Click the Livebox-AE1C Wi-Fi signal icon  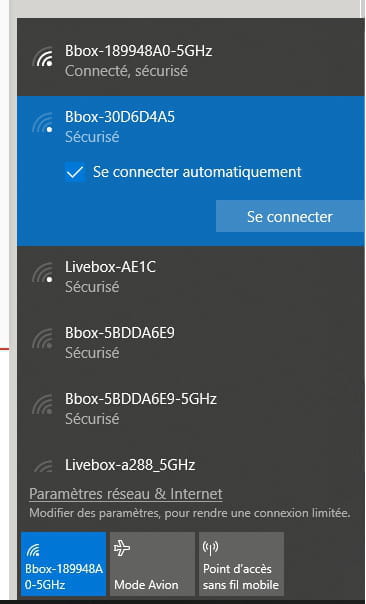pyautogui.click(x=43, y=273)
